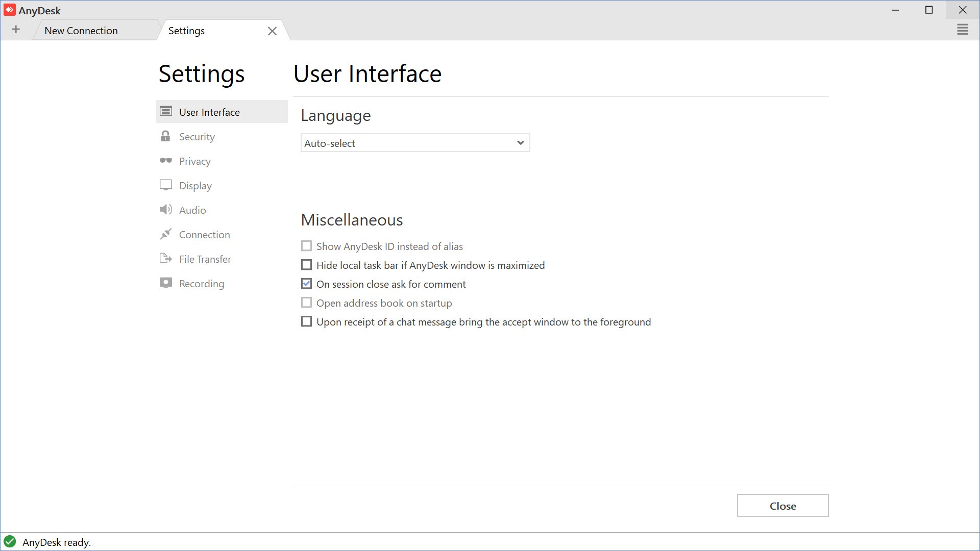This screenshot has height=551, width=980.
Task: Click the Connection plug icon
Action: 165,234
